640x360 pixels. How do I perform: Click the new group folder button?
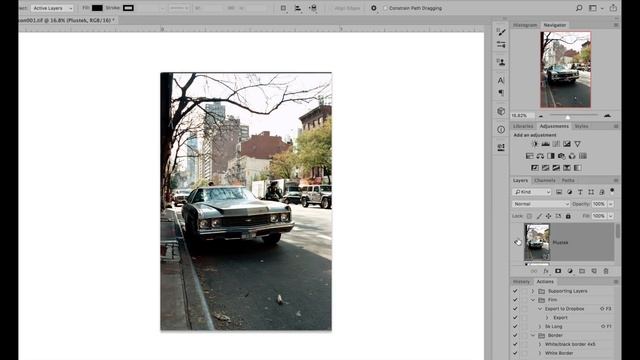tap(582, 271)
